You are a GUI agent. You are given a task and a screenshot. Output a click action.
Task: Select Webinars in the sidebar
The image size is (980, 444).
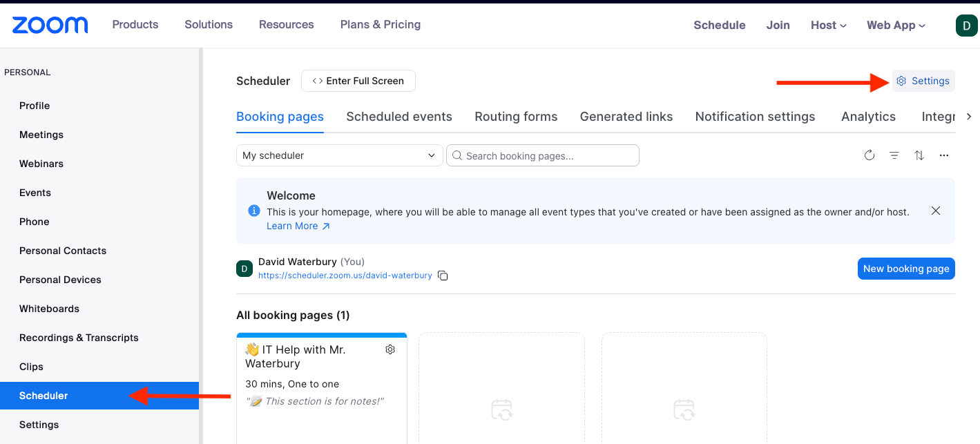coord(41,164)
